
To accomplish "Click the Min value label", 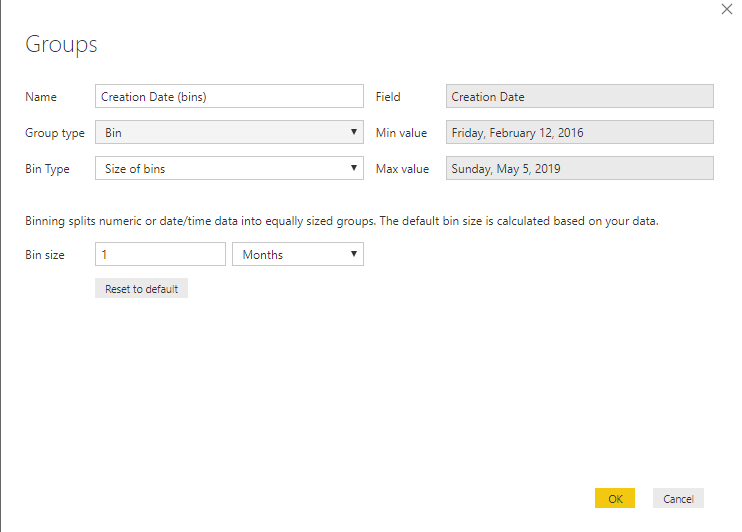I will point(401,133).
